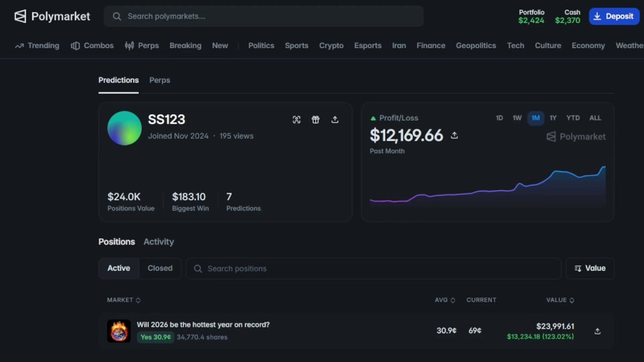Switch to the Predictions tab

coord(119,80)
